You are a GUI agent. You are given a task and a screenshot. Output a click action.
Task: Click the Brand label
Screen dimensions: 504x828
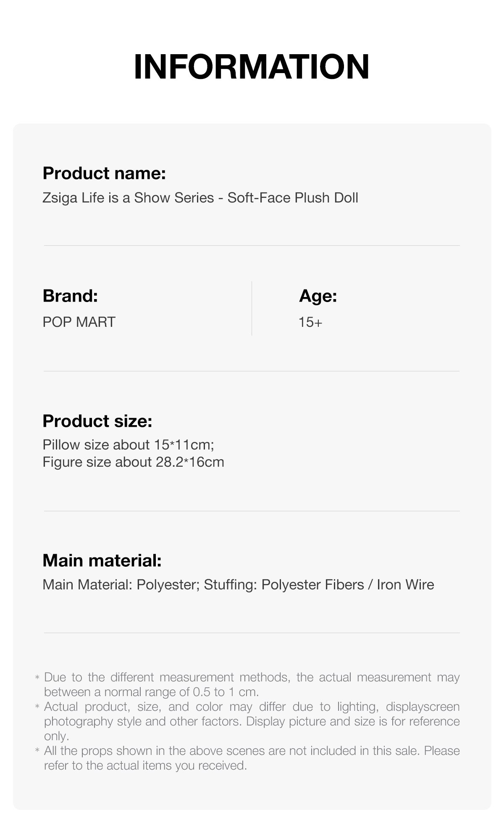[70, 296]
